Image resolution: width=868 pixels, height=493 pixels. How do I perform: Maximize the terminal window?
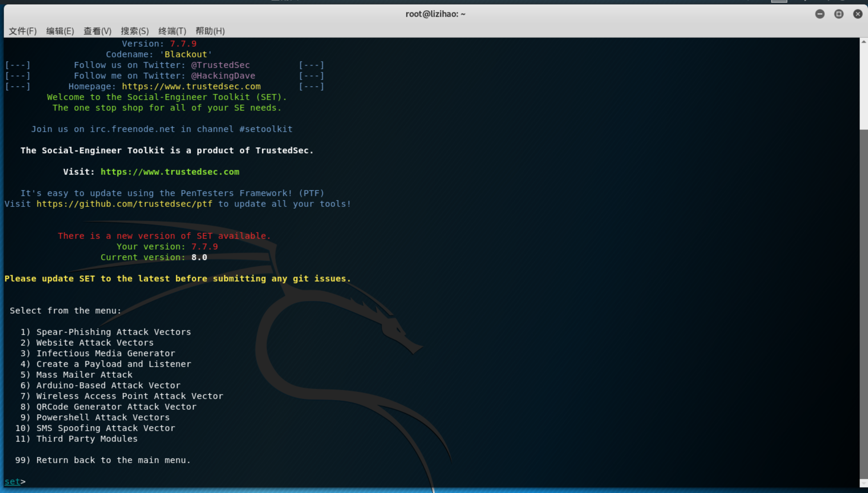[839, 14]
